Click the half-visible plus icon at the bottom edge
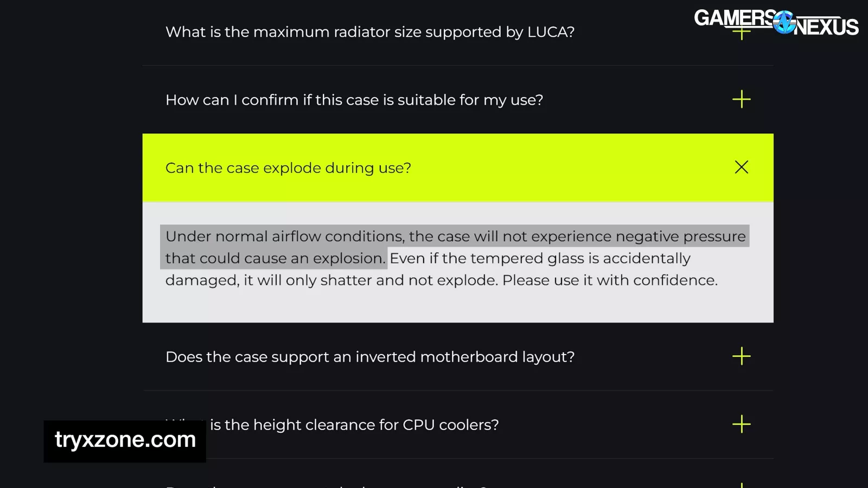 coord(741,485)
